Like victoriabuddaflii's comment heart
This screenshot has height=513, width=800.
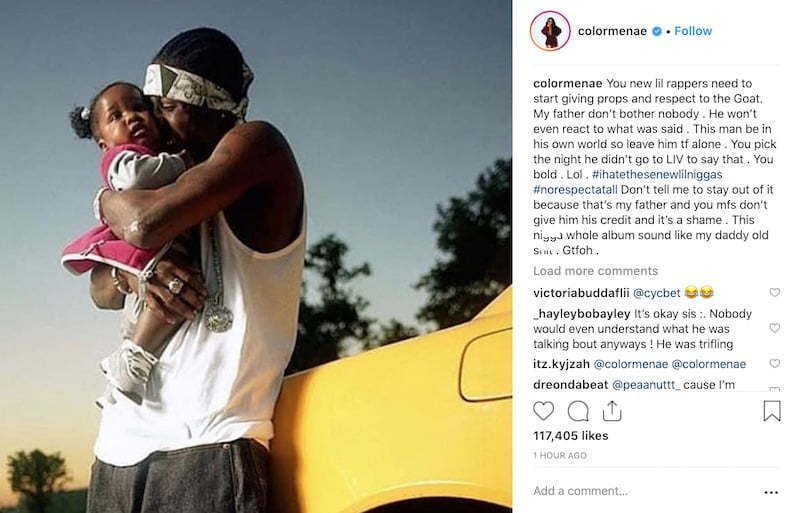tap(774, 292)
